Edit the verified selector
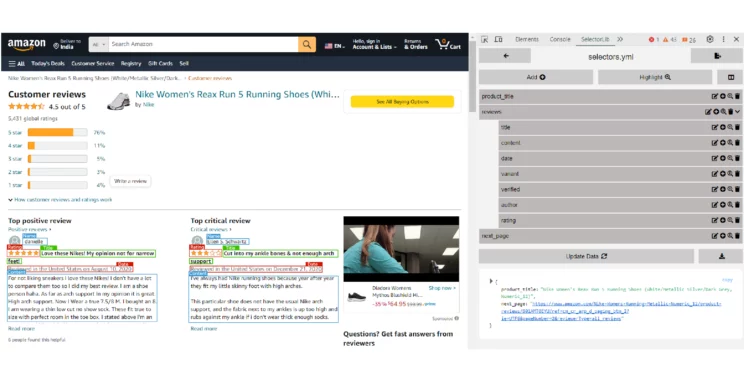Screen dimensions: 744x378 715,189
